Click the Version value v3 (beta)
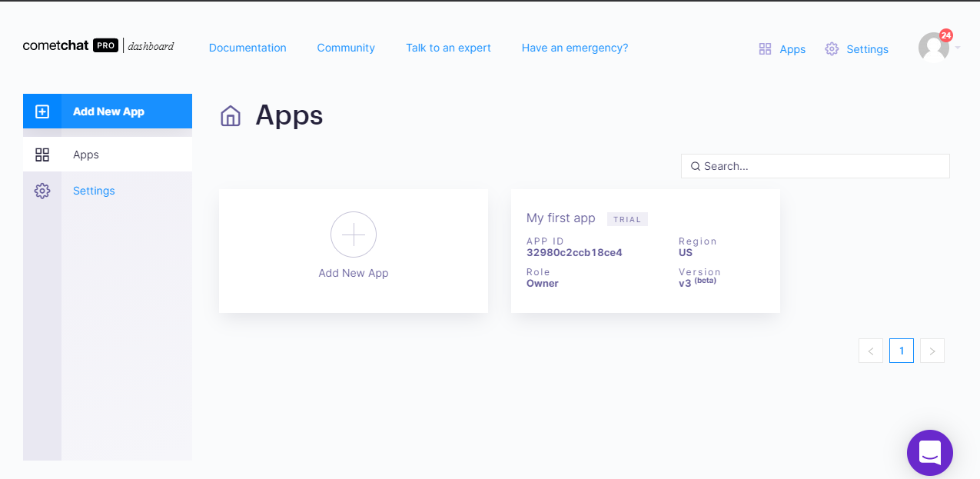 [698, 282]
